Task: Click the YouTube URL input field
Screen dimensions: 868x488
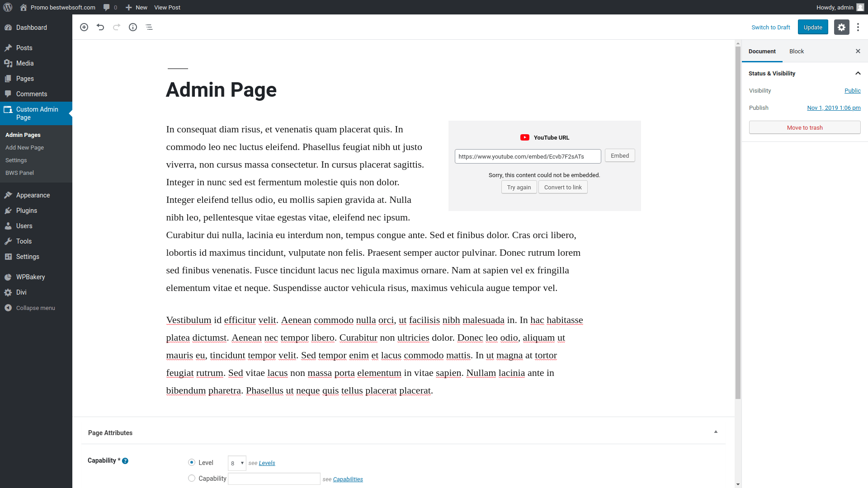Action: click(x=527, y=156)
